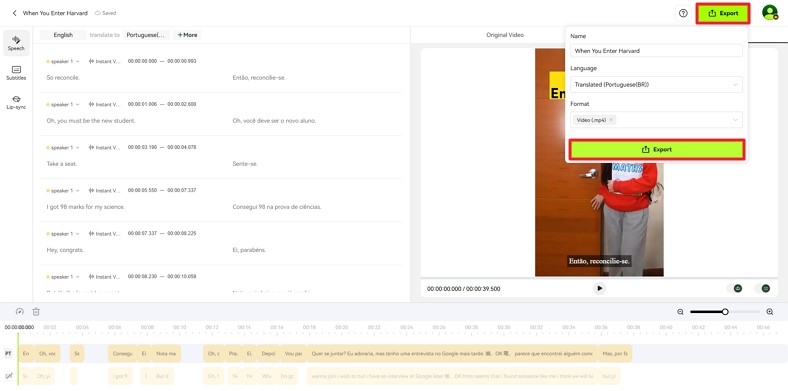The height and width of the screenshot is (391, 788).
Task: Click +More to add languages
Action: coord(187,35)
